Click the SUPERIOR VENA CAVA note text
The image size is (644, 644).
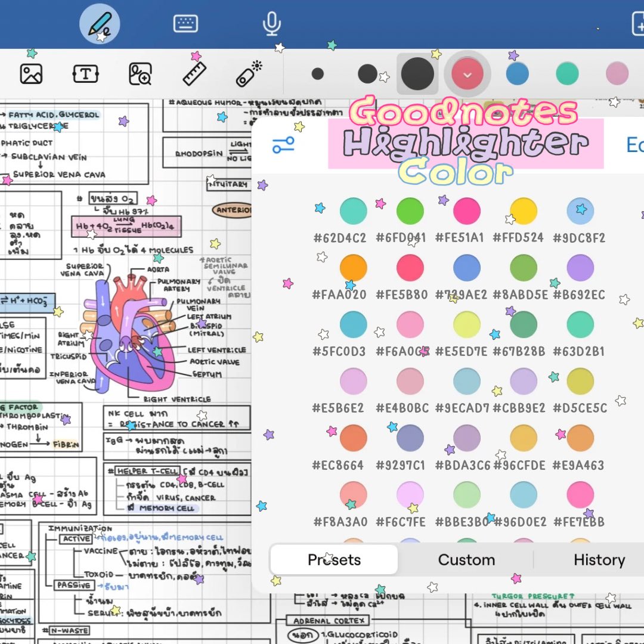point(58,174)
